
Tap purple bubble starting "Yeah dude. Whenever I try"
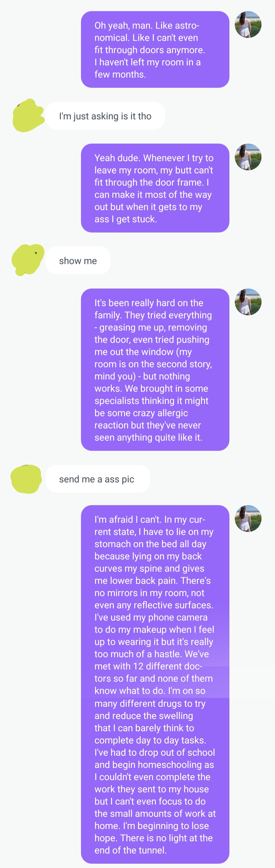155,188
